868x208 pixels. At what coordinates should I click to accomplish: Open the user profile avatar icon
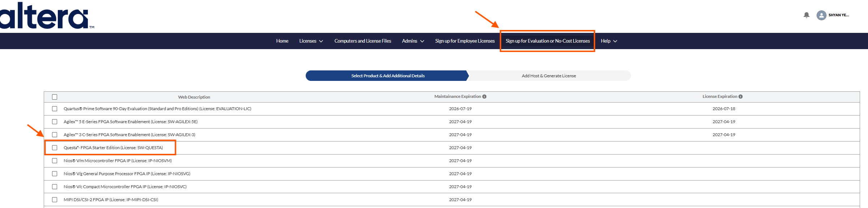point(821,15)
